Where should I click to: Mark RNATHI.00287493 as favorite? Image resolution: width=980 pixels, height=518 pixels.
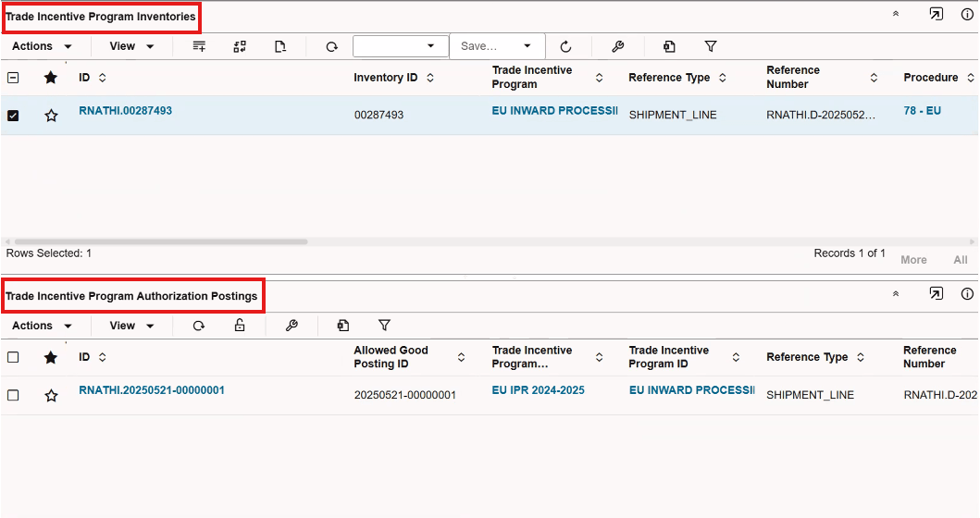click(51, 116)
